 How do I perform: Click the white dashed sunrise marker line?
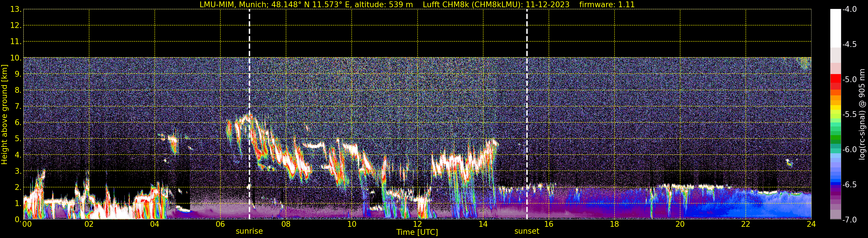coord(249,114)
